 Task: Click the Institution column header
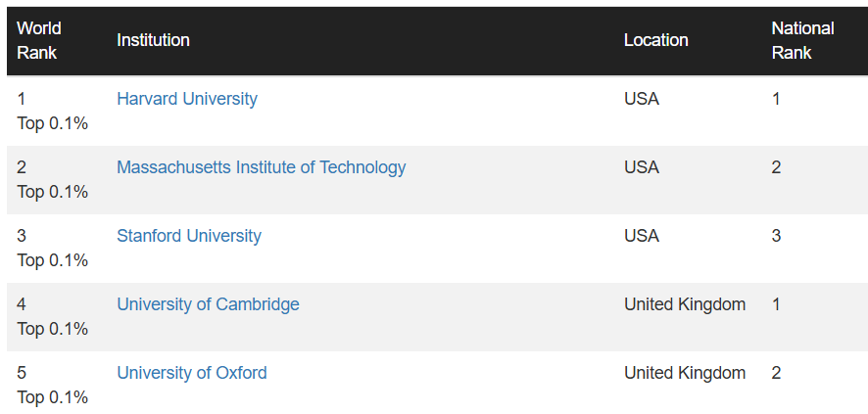click(x=153, y=40)
